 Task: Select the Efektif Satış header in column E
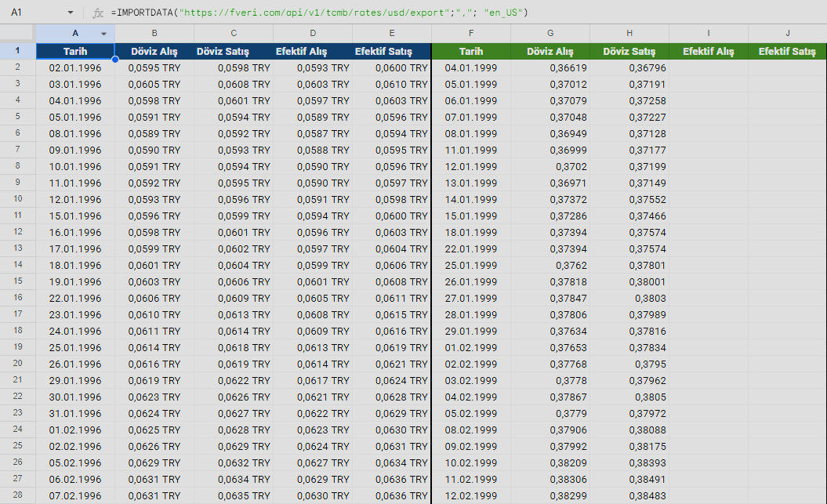point(391,50)
